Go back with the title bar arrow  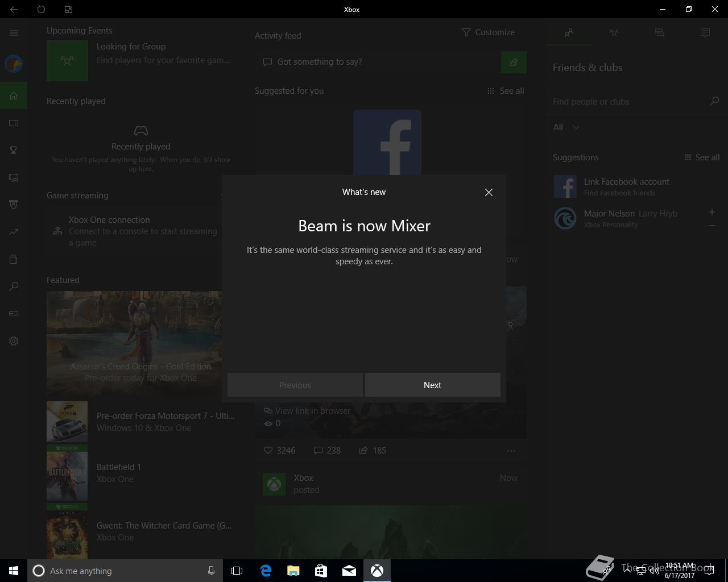click(14, 9)
